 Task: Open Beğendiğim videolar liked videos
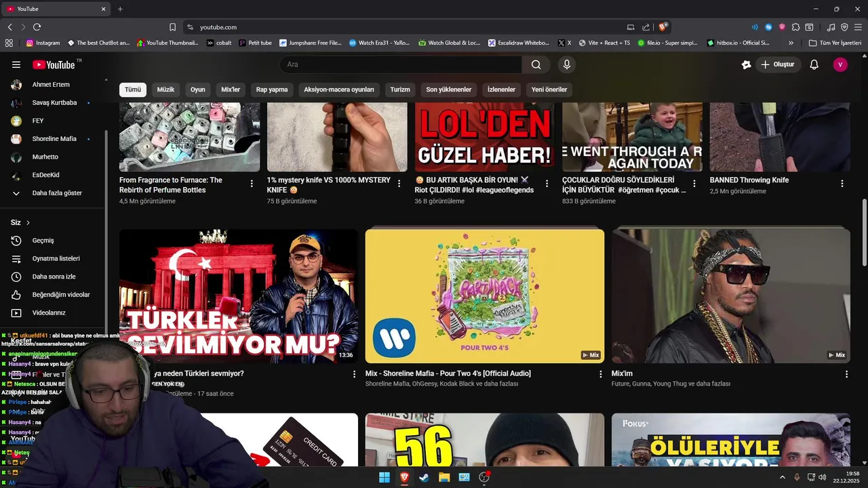[x=53, y=295]
